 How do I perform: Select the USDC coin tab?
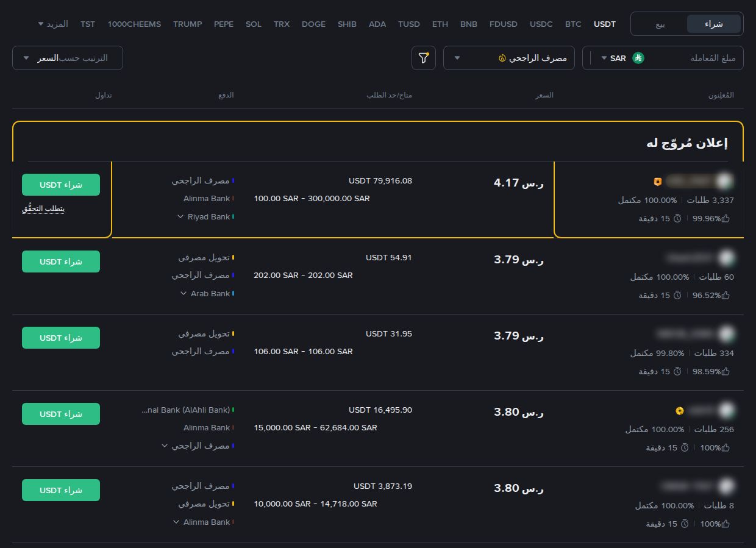tap(541, 24)
